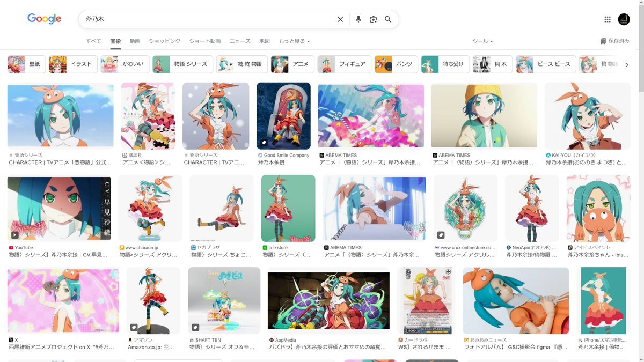
Task: Clear the search query with the X icon
Action: point(340,19)
